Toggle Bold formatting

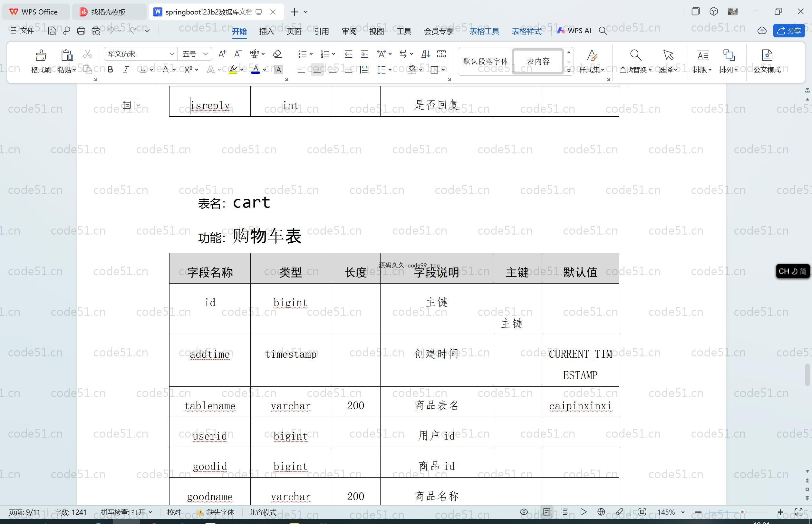110,70
